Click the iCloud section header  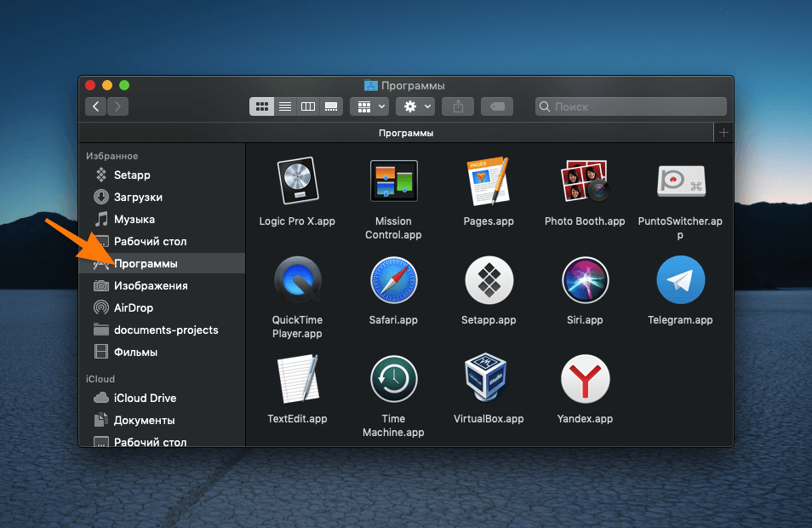click(100, 379)
